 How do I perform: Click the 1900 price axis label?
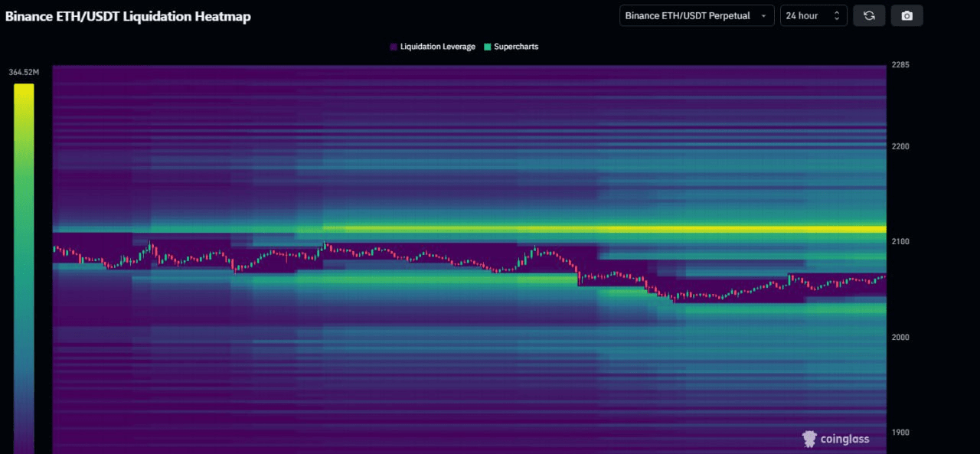(x=900, y=432)
